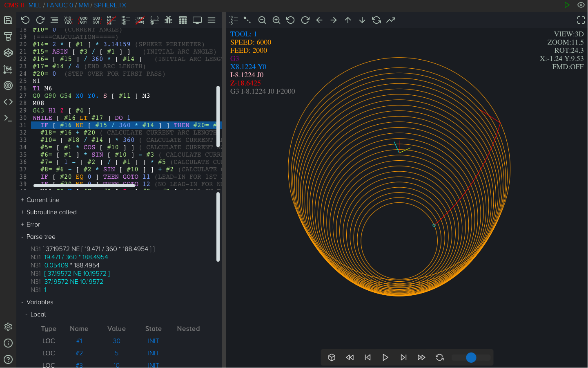The height and width of the screenshot is (368, 588).
Task: Toggle fullscreen for the viewer
Action: pyautogui.click(x=581, y=20)
